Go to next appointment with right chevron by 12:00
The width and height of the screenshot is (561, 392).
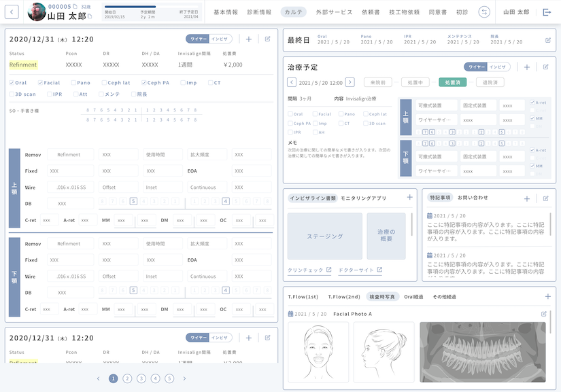(350, 82)
